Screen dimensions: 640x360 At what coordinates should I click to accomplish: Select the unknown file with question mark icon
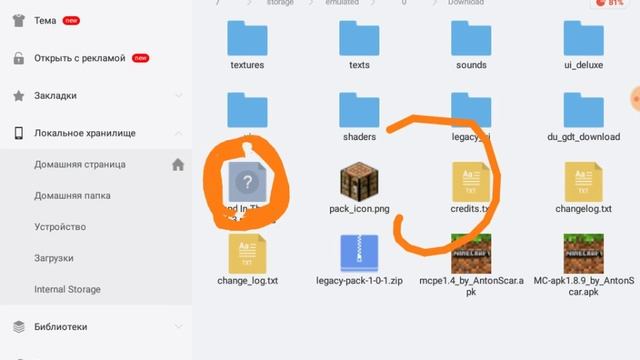coord(247,182)
